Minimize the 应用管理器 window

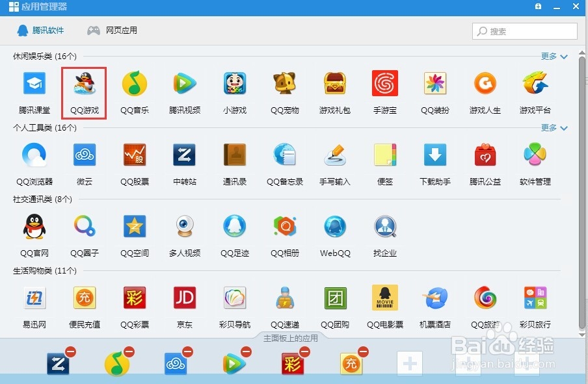point(557,7)
